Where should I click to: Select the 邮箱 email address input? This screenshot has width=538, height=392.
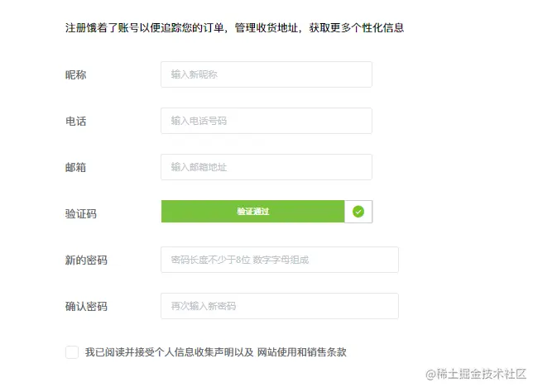click(x=266, y=167)
